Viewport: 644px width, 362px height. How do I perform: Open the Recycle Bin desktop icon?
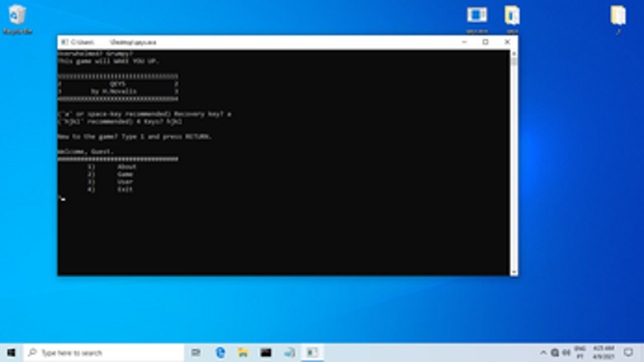pyautogui.click(x=17, y=16)
